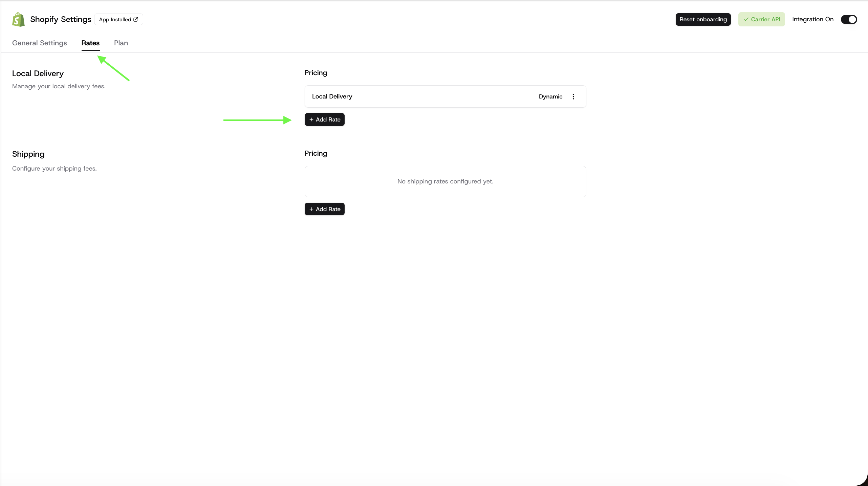Click the plus icon on the Shipping Add Rate button
The image size is (868, 486).
(311, 209)
